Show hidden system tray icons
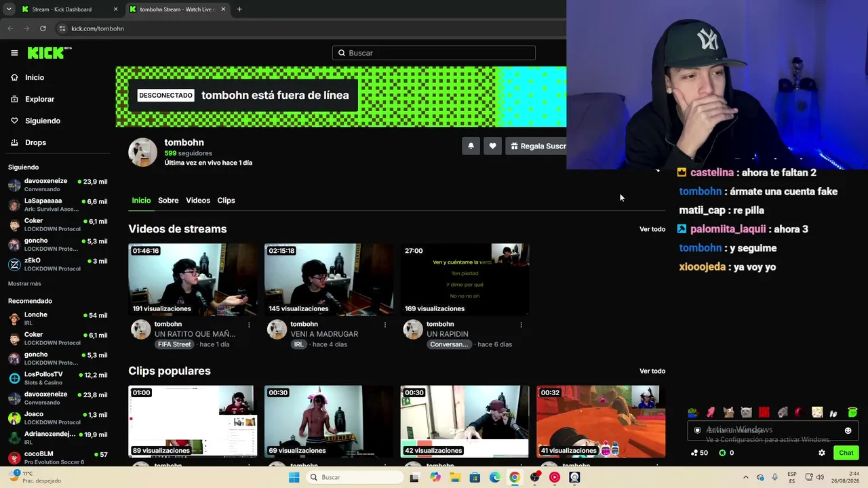The image size is (868, 488). click(745, 477)
